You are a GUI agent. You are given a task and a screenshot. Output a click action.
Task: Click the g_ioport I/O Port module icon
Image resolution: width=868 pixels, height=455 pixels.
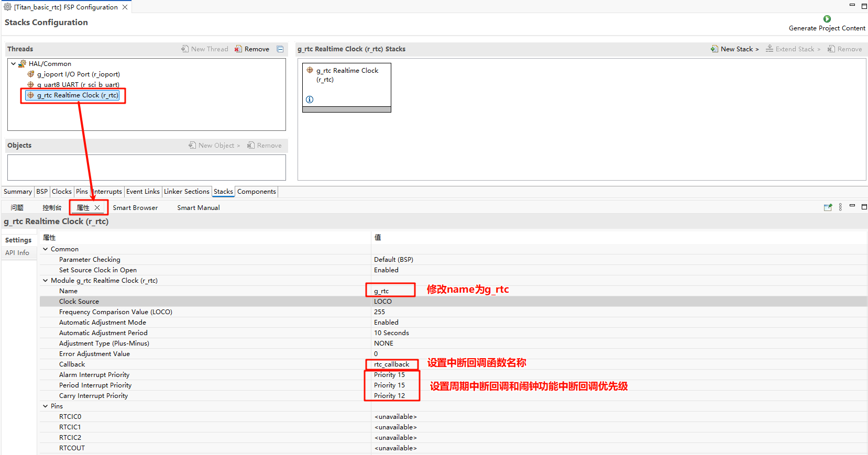point(31,74)
